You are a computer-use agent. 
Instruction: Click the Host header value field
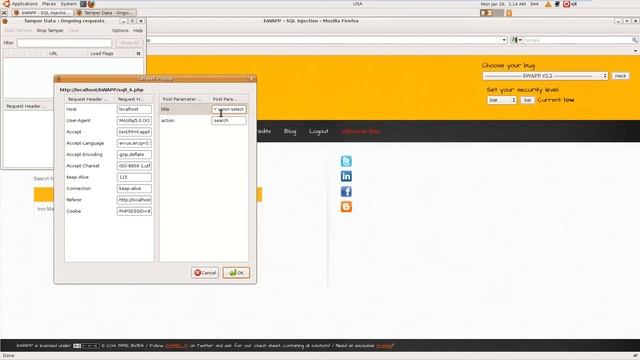[x=134, y=109]
